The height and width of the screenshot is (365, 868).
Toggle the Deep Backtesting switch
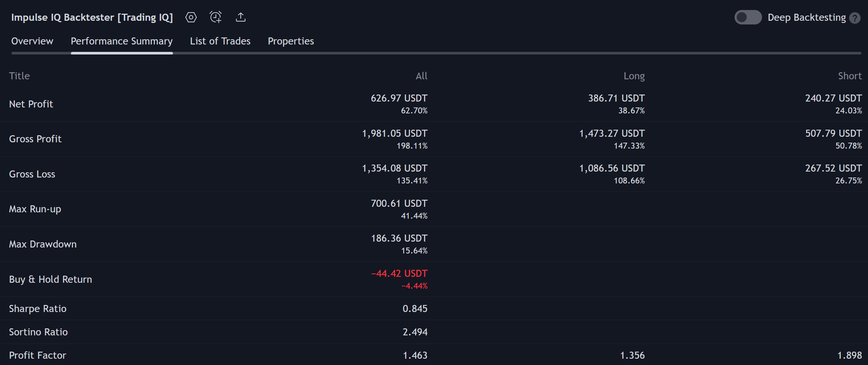pyautogui.click(x=748, y=17)
